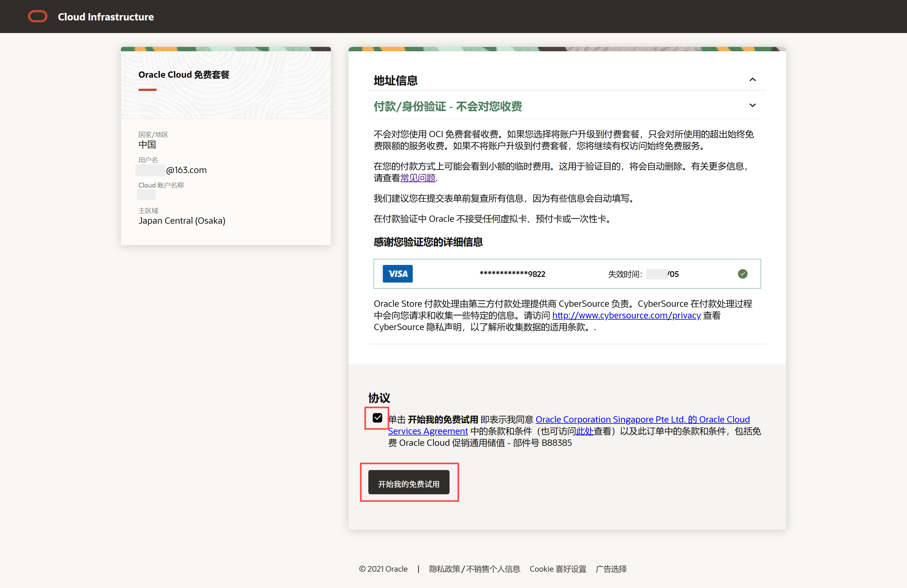
Task: Click the 中国 country value
Action: 147,144
